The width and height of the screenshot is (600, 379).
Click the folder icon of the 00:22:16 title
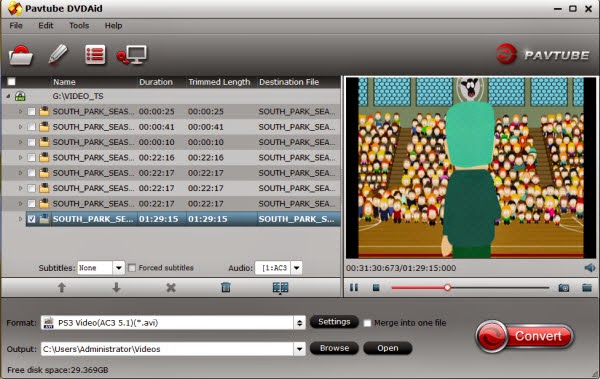44,157
